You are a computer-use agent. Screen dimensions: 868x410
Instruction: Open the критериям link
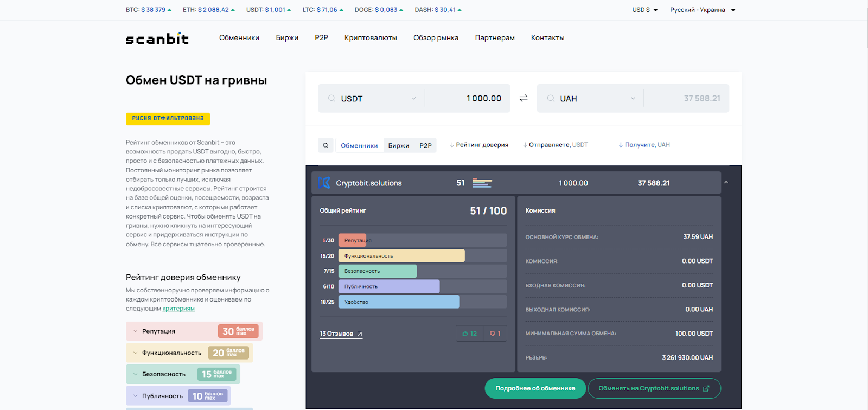(178, 309)
